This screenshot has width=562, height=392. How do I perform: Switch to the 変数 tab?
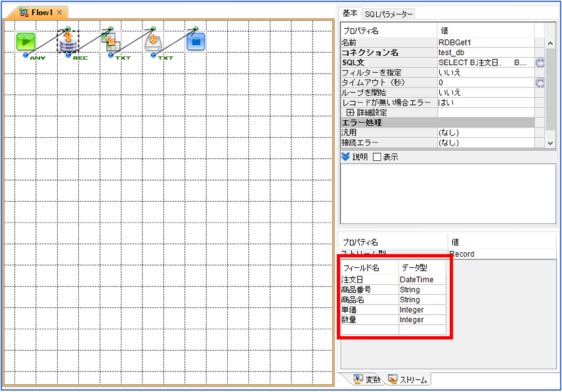tap(368, 380)
